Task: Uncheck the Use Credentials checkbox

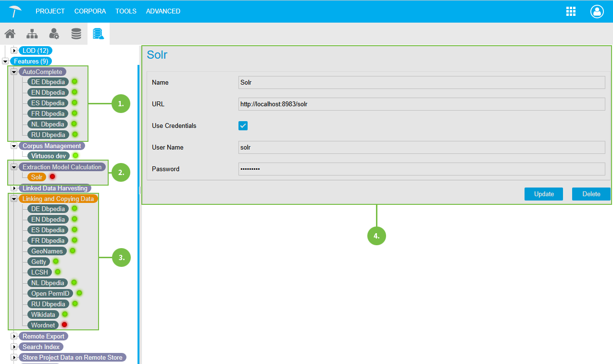Action: (243, 126)
